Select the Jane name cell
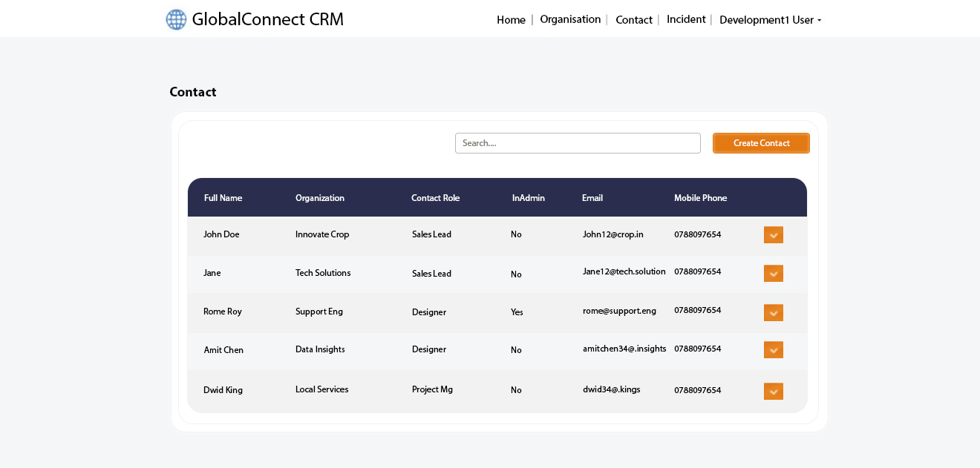This screenshot has height=468, width=980. click(x=212, y=273)
